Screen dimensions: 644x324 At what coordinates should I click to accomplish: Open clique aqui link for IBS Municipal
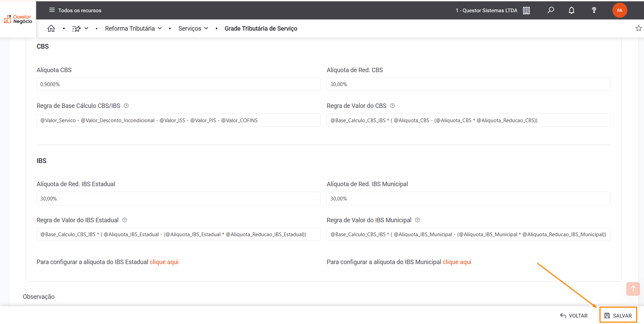coord(457,262)
